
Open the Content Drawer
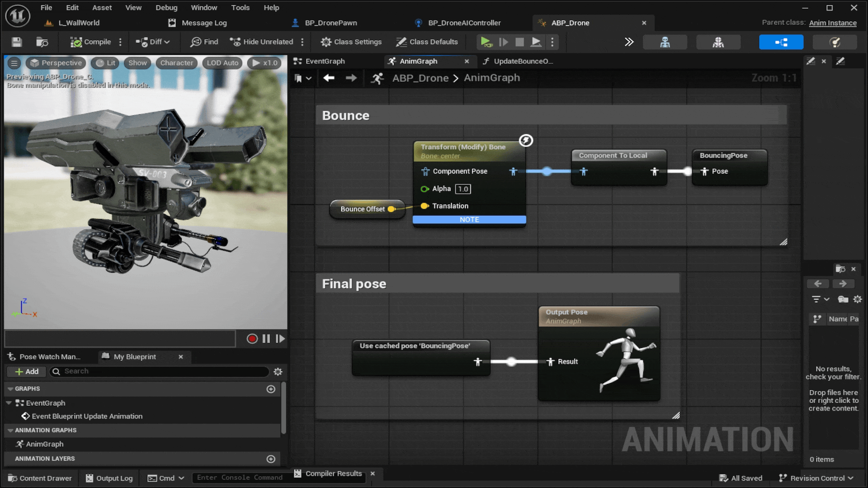coord(40,478)
